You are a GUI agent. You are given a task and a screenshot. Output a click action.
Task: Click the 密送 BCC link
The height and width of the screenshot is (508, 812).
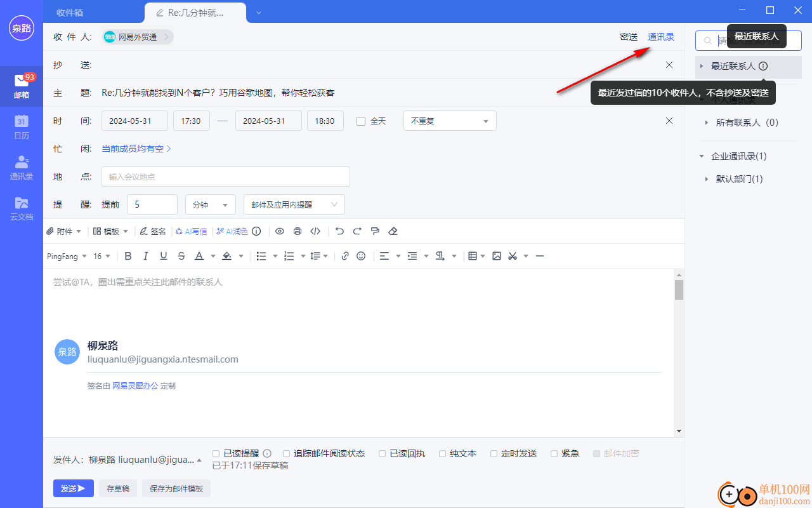[x=629, y=37]
